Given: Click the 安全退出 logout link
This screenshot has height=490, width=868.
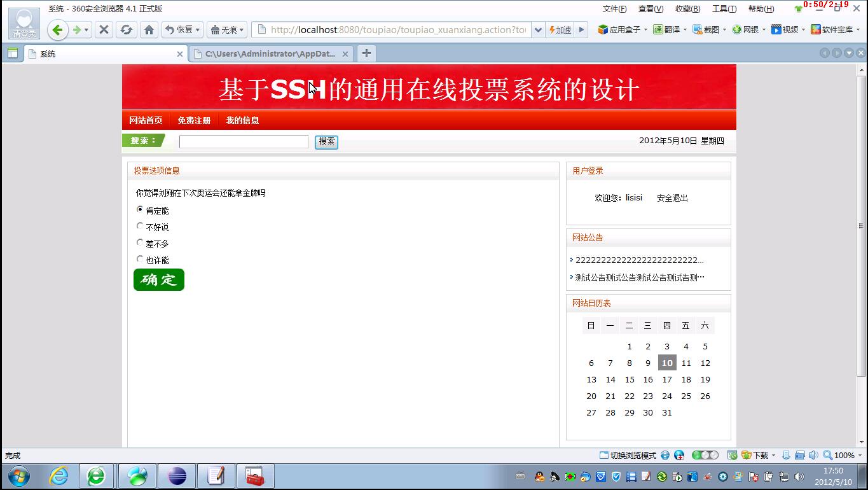Looking at the screenshot, I should click(672, 198).
